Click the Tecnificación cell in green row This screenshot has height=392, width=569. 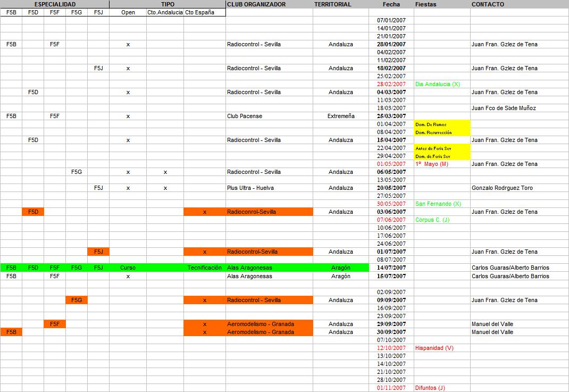(204, 268)
